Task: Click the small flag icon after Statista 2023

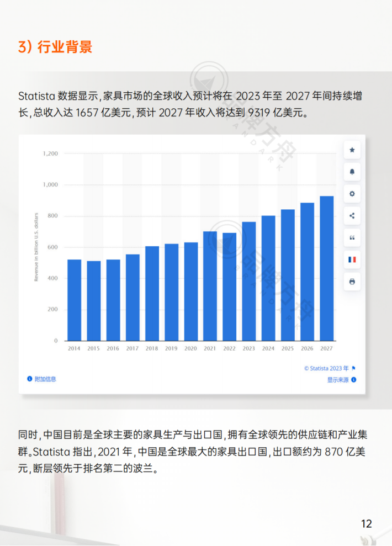Action: (x=354, y=368)
